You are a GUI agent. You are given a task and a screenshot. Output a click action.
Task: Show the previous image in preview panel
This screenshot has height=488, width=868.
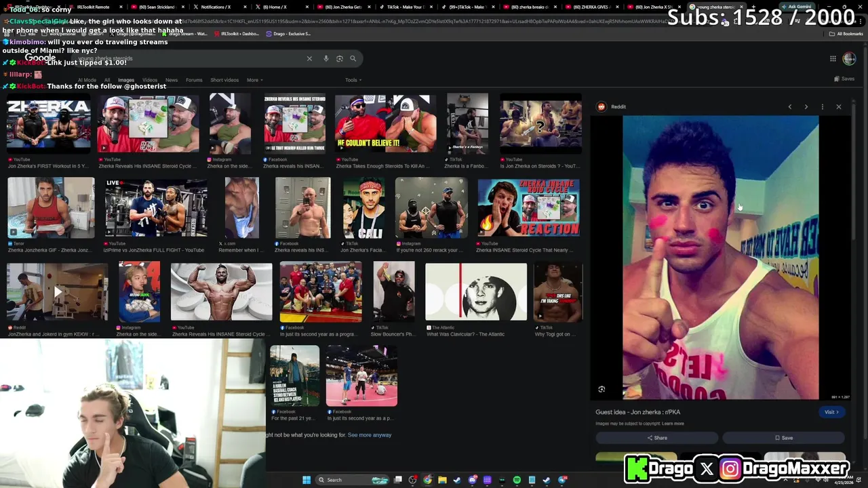pos(790,107)
